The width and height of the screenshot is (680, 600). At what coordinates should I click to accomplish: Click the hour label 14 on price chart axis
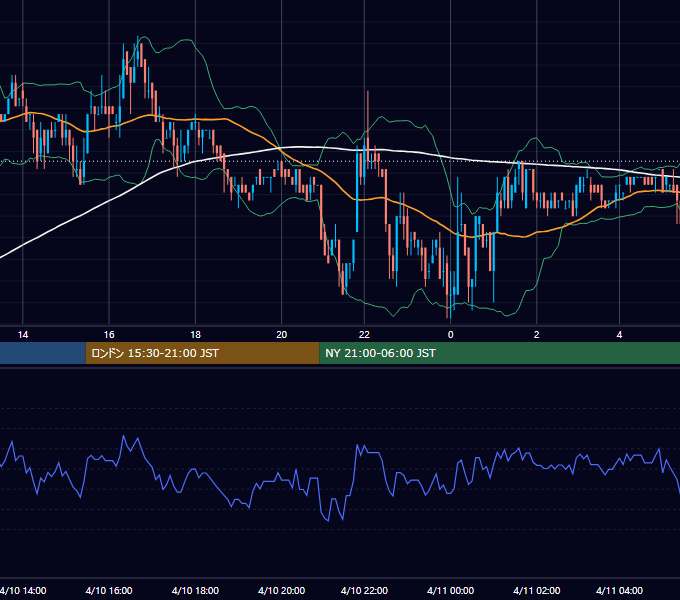[23, 335]
